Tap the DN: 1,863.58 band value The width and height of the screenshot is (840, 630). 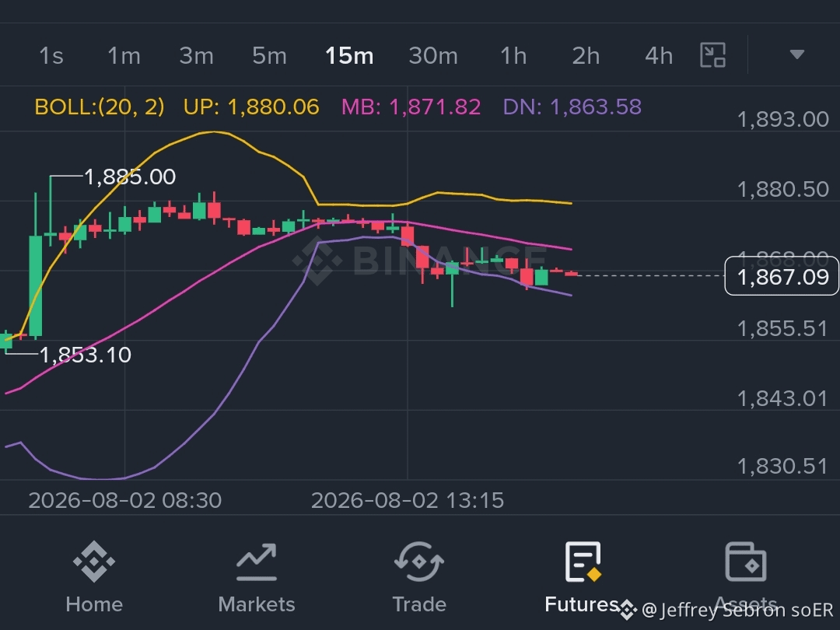tap(572, 107)
